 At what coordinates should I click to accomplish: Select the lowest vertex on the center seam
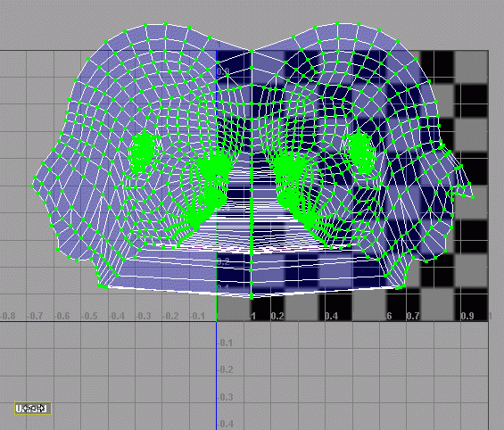pyautogui.click(x=252, y=298)
